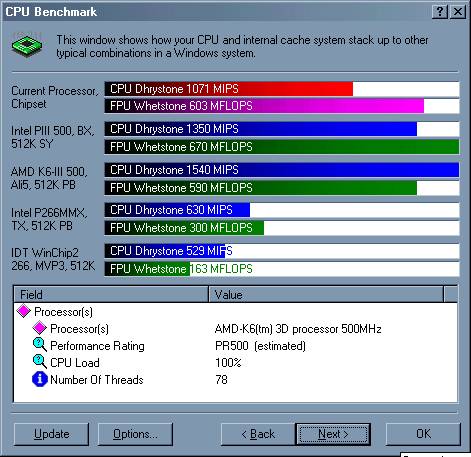Advance with the Next button
The image size is (471, 457).
pos(333,434)
